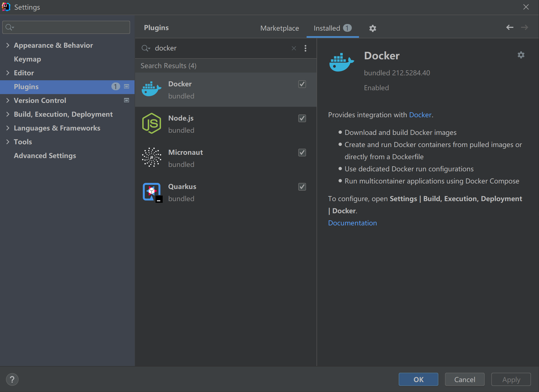539x392 pixels.
Task: Toggle the Quarkus plugin checkbox
Action: pos(302,187)
